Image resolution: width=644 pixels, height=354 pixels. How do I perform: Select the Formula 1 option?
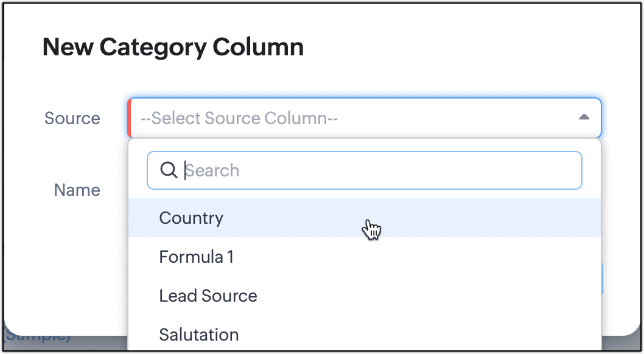196,257
